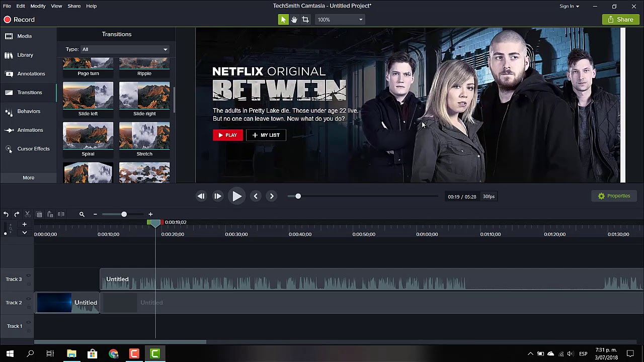
Task: Click the More button in sidebar
Action: pyautogui.click(x=28, y=177)
